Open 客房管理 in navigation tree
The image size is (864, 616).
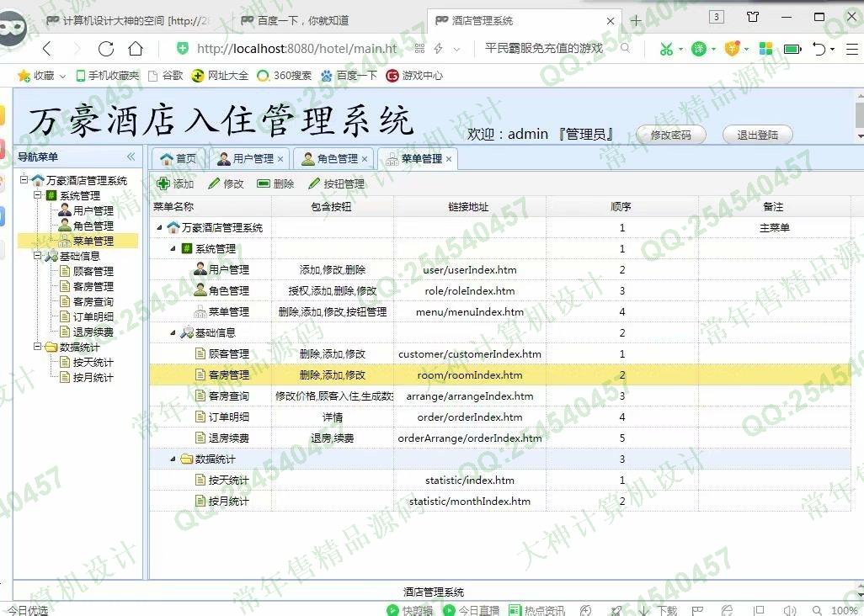tap(93, 286)
